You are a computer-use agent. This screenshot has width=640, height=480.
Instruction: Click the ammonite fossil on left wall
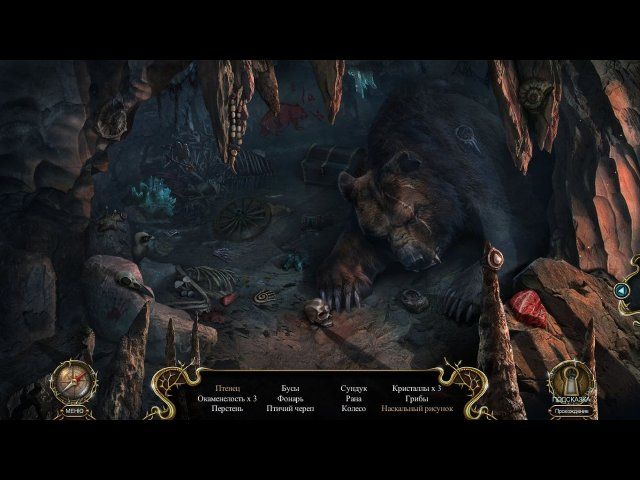(112, 119)
